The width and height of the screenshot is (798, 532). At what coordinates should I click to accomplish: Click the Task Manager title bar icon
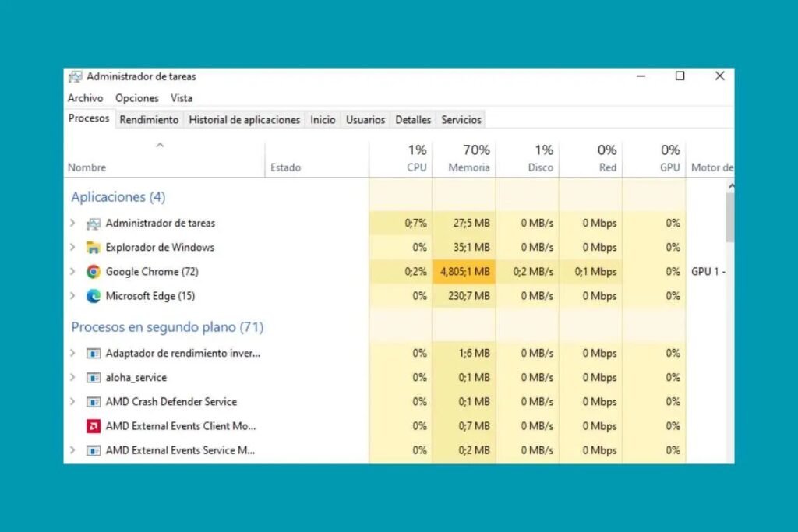pos(75,76)
